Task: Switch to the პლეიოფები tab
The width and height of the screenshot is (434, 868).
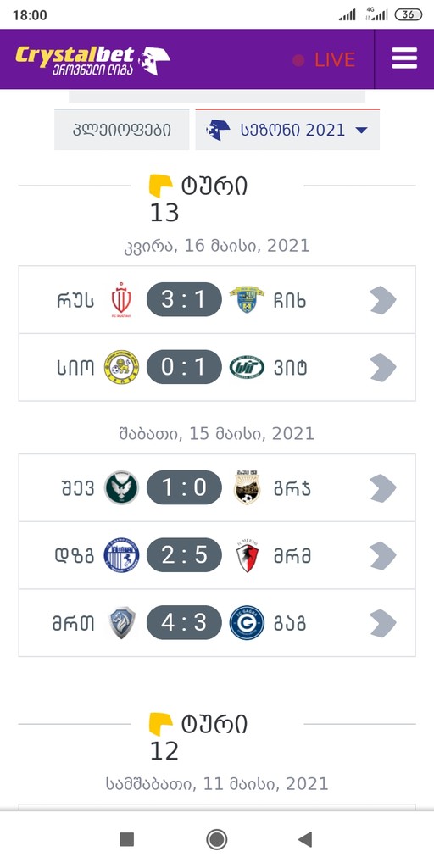Action: point(122,130)
